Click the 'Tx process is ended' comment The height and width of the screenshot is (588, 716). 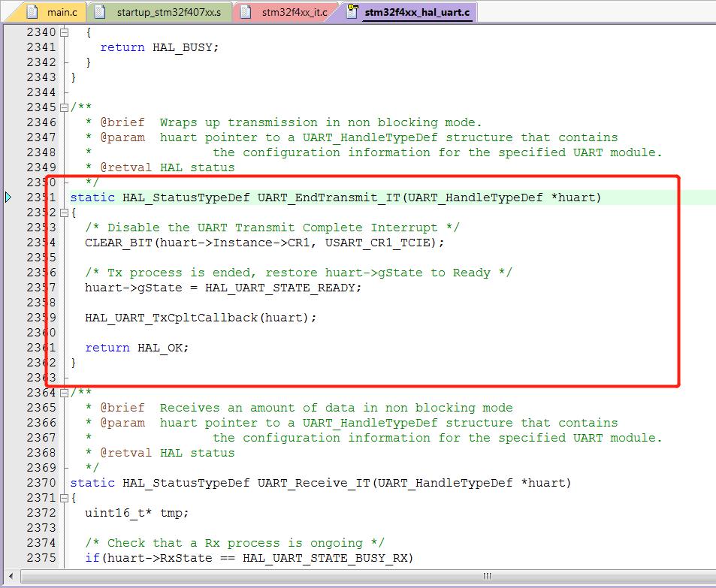[x=298, y=273]
